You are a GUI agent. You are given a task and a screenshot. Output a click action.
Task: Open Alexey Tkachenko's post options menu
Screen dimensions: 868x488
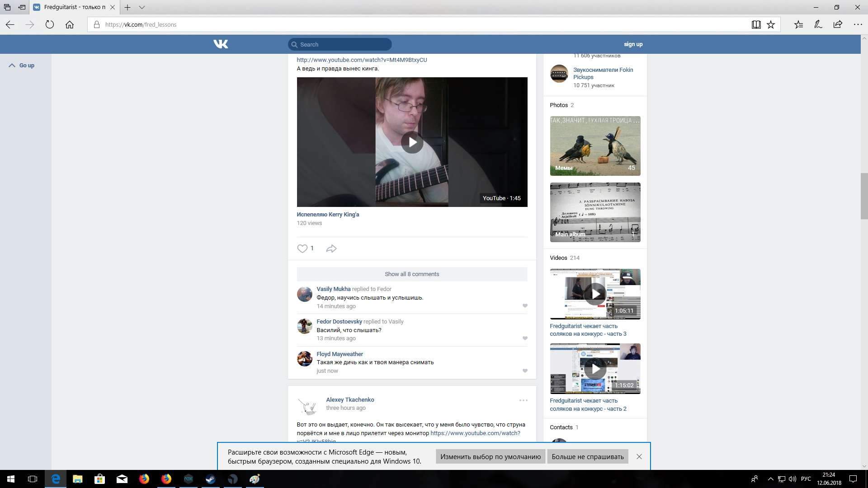[x=523, y=400]
